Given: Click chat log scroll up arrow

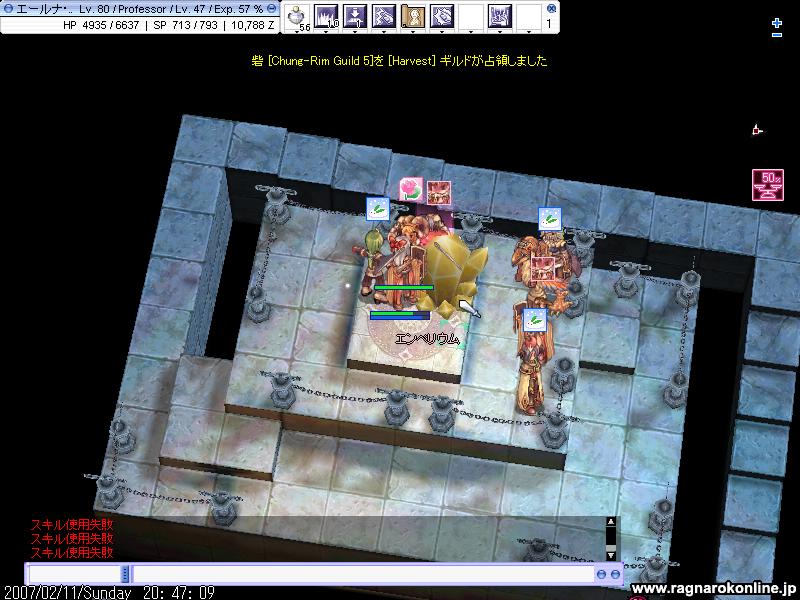Looking at the screenshot, I should coord(611,521).
